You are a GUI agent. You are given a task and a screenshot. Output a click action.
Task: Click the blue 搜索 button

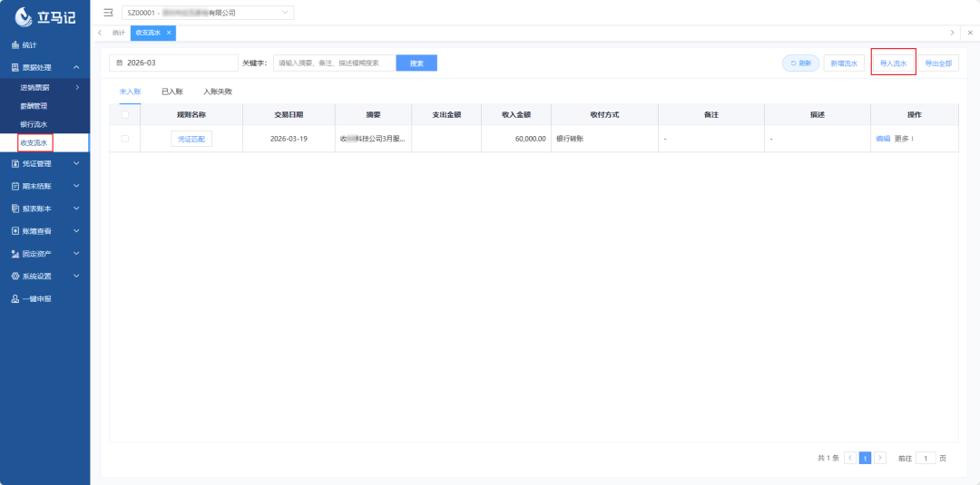416,63
